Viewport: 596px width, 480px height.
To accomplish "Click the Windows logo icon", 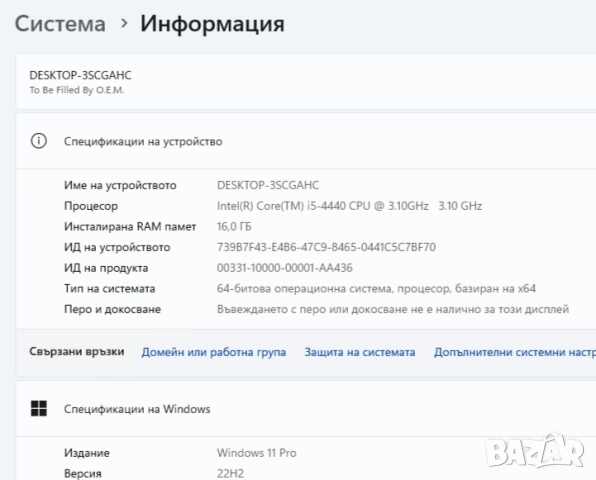I will (x=39, y=409).
